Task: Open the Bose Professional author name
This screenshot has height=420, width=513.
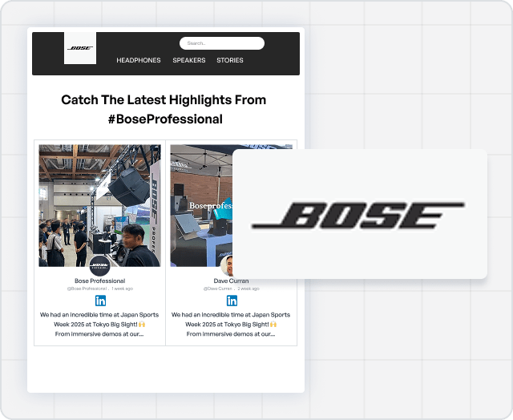Action: pos(99,281)
